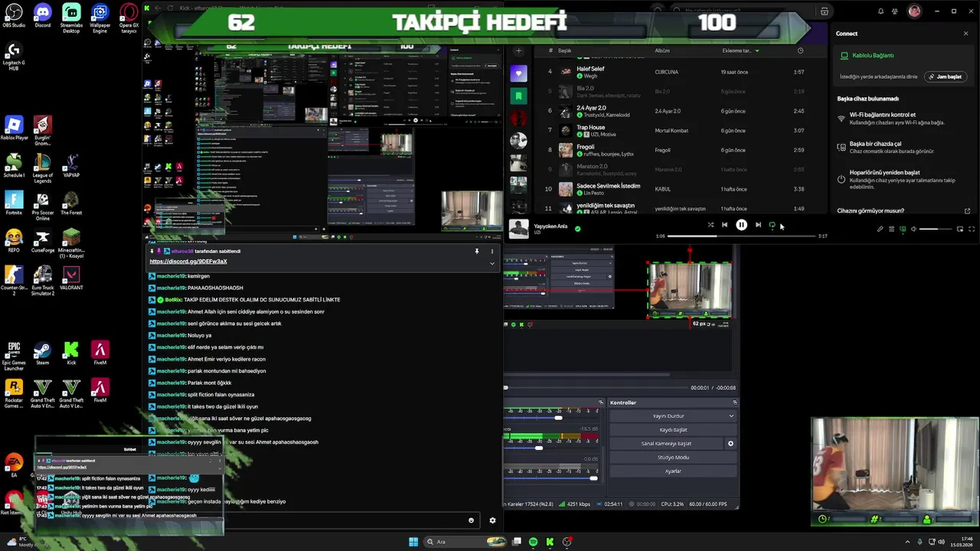Toggle shuffle in Spotify player
The image size is (980, 551).
710,225
